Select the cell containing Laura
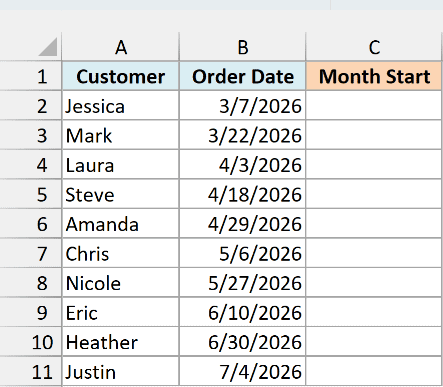This screenshot has height=387, width=443. coord(121,165)
